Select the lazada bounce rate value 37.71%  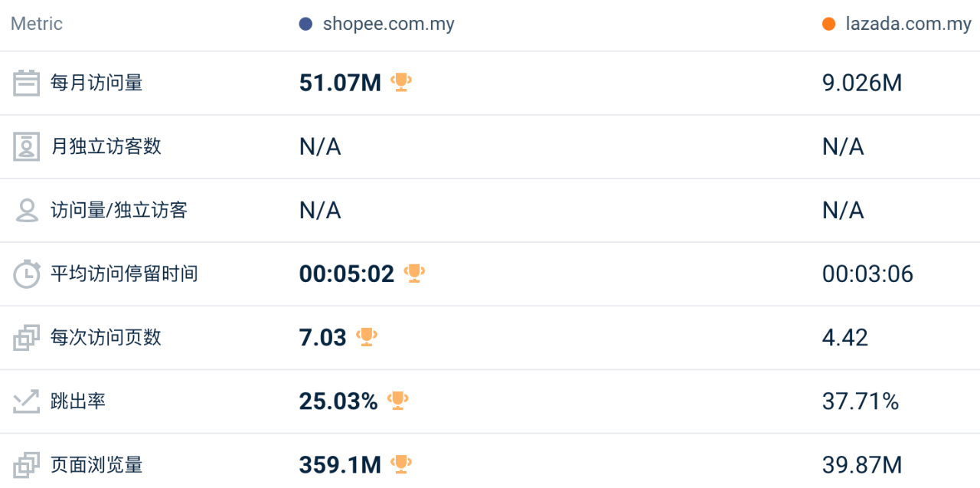[x=860, y=401]
